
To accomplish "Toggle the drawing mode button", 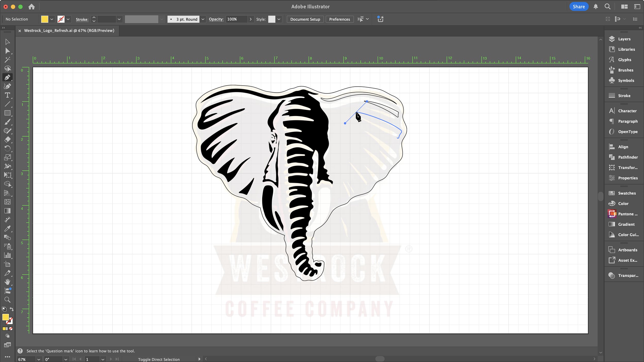I will click(x=7, y=336).
